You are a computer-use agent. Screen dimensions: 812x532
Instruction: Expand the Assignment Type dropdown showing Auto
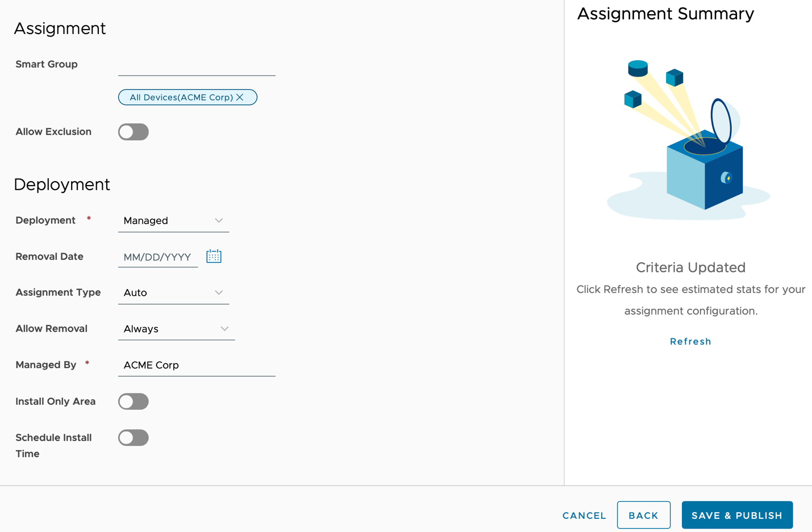point(168,292)
